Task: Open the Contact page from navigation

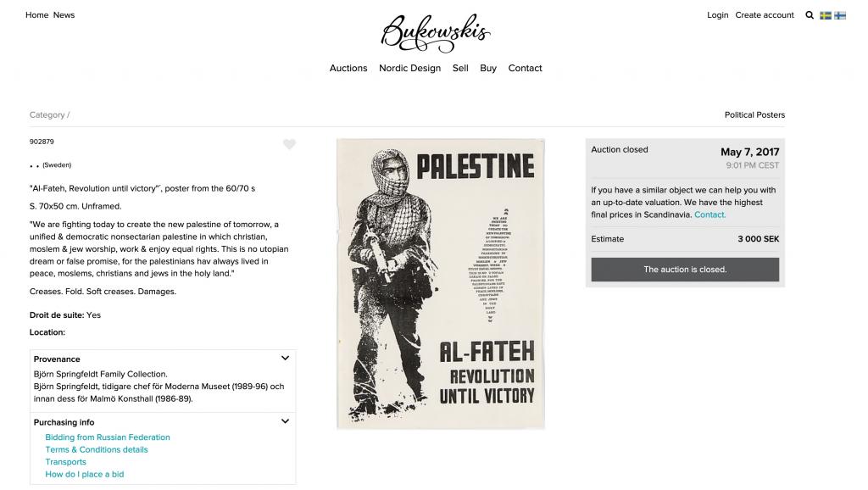Action: (x=525, y=68)
